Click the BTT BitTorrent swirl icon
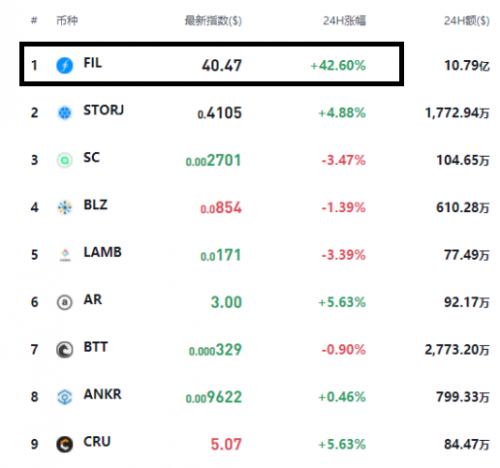Screen dimensions: 500x468 coord(64,350)
